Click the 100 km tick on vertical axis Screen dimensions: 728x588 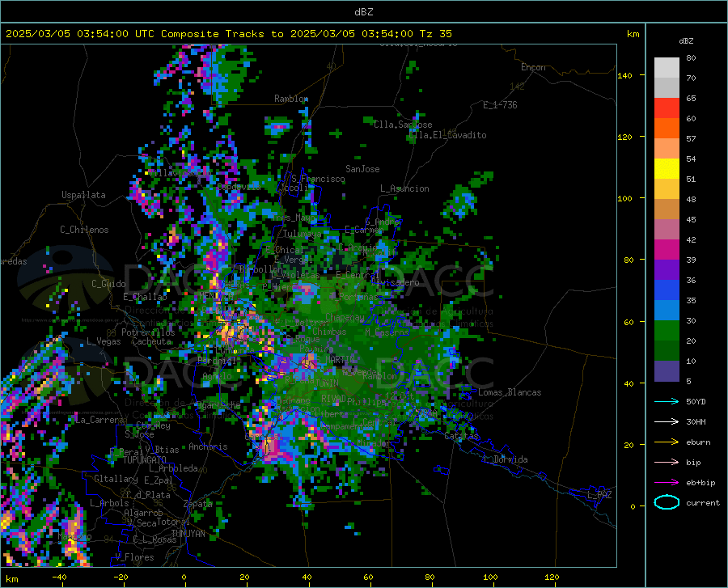coord(625,198)
